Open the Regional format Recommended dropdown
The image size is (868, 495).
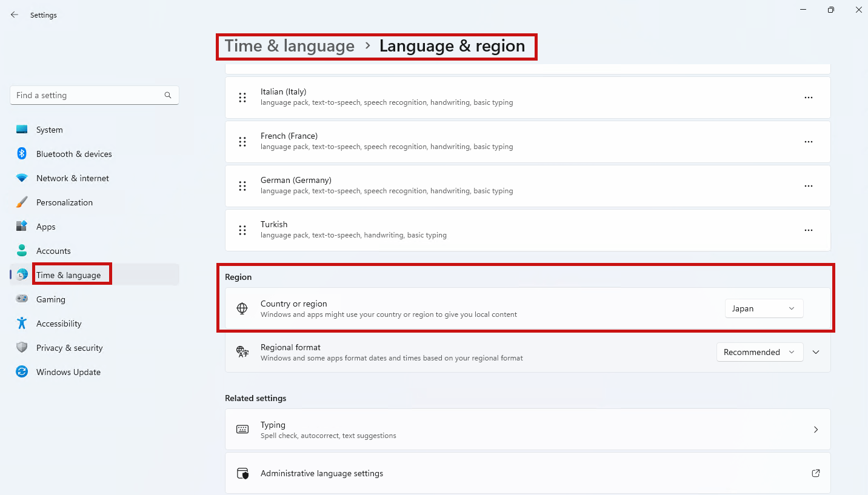point(760,352)
